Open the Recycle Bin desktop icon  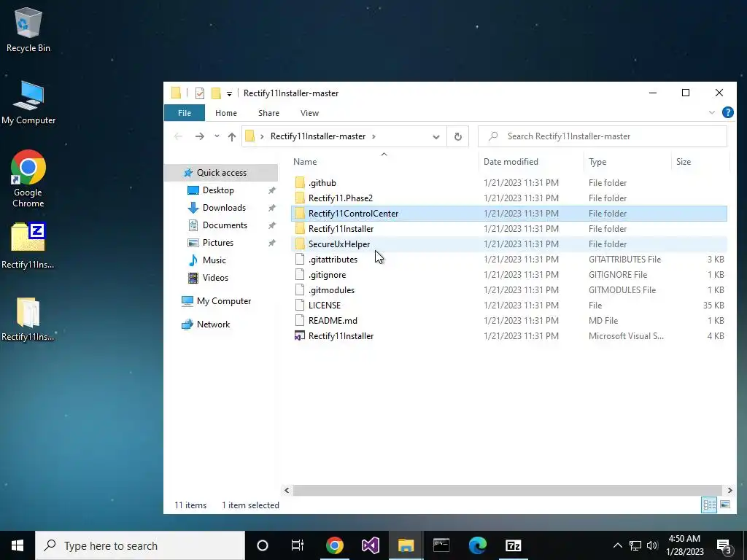tap(28, 29)
